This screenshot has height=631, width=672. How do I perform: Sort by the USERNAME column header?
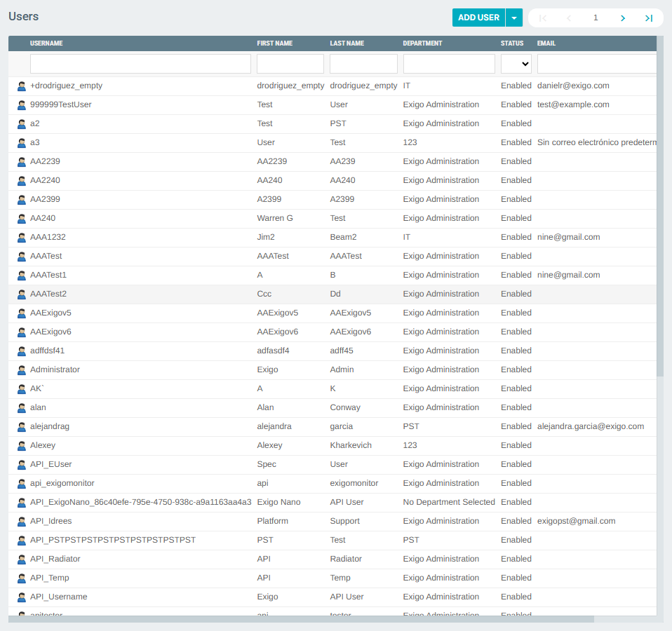click(46, 43)
